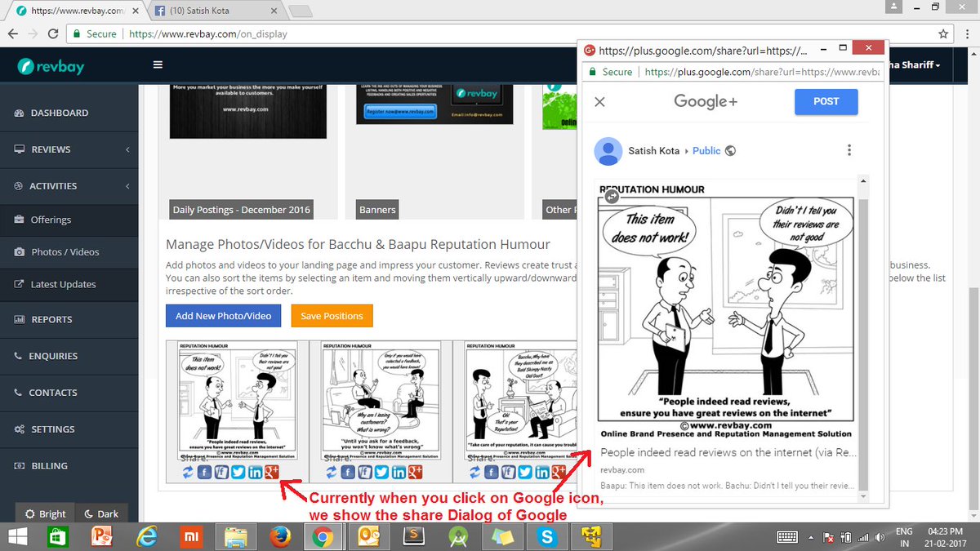Go back in Chrome browser

click(x=13, y=33)
